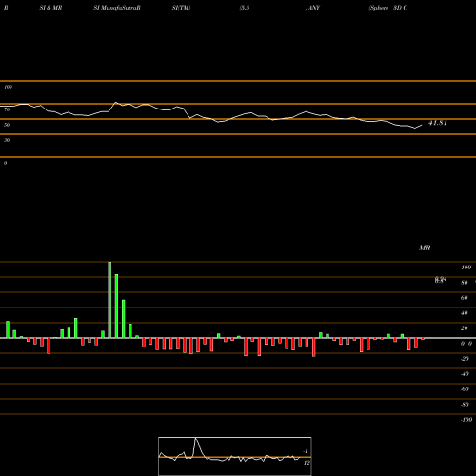The height and width of the screenshot is (476, 476).
Task: Click the RSI axis label 100
Action: (x=9, y=87)
